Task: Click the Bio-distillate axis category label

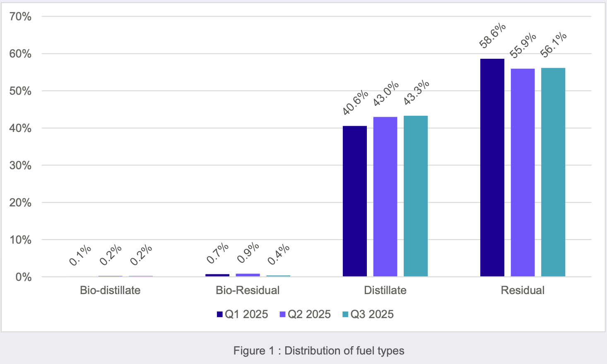Action: pyautogui.click(x=110, y=290)
